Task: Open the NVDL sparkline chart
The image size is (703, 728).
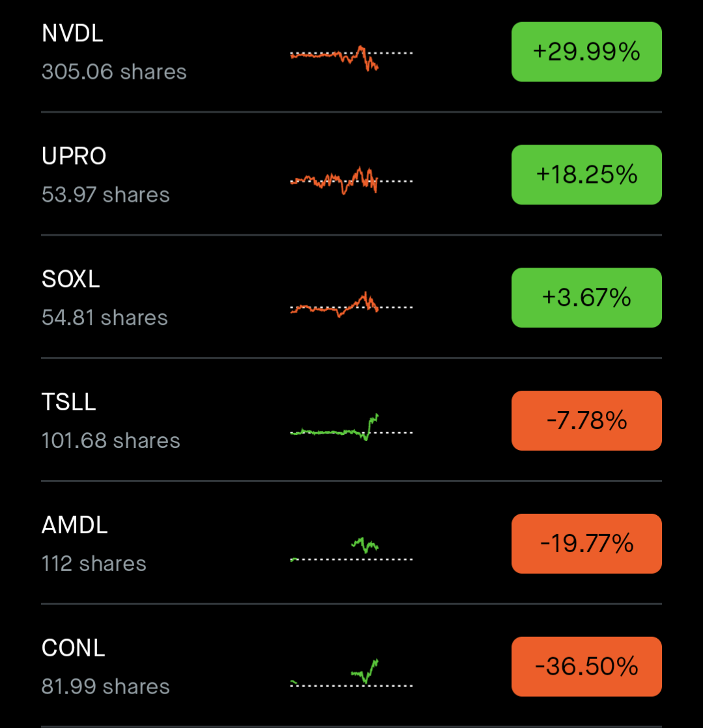Action: click(351, 56)
